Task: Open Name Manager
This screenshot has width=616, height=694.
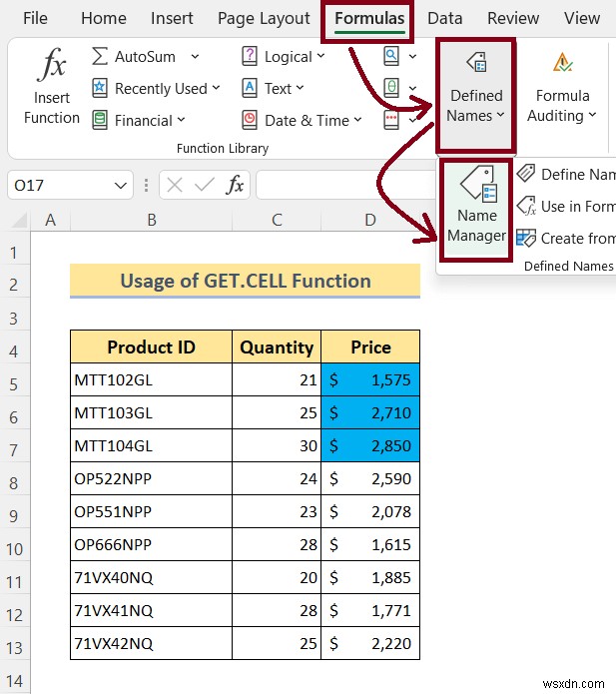Action: [476, 210]
